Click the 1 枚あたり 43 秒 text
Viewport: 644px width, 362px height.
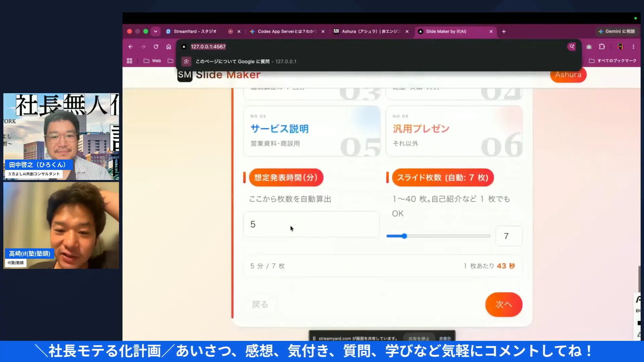point(489,266)
